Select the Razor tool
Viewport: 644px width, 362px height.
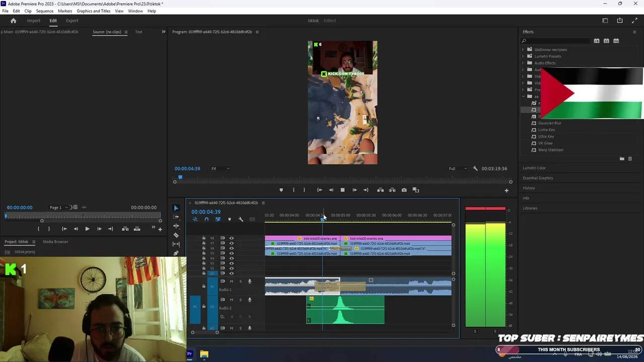pos(176,235)
